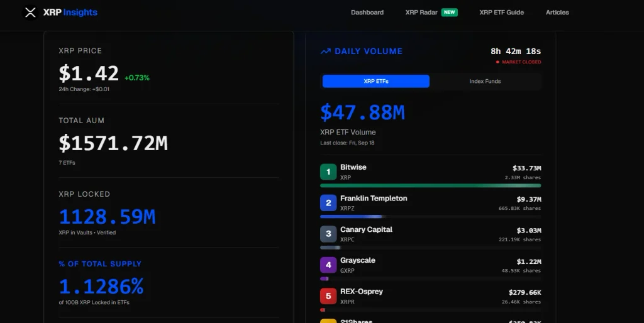
Task: Click the % OF TOTAL SUPPLY heading
Action: click(100, 264)
